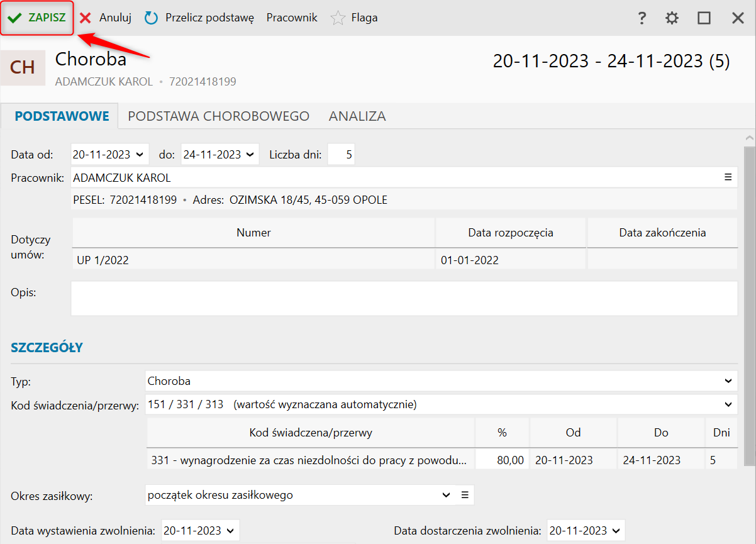Click the Od cell 20-11-2023 in code table
The height and width of the screenshot is (544, 756).
(573, 460)
